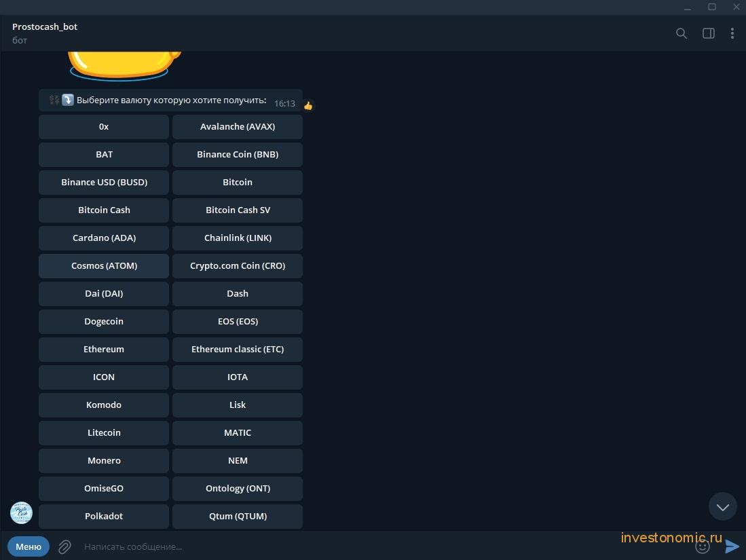
Task: Pick the Ethereum button
Action: pos(104,349)
